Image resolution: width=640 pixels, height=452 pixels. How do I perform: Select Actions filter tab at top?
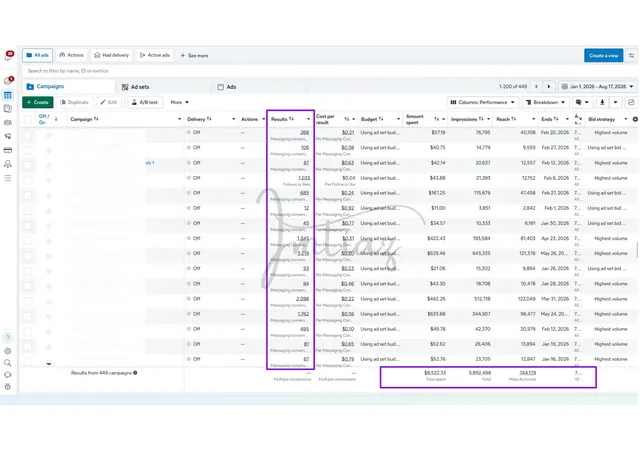(x=71, y=55)
